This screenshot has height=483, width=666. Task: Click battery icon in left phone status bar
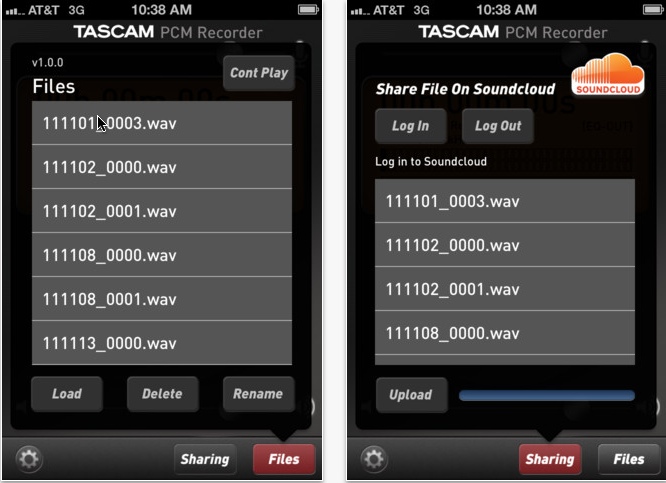[308, 9]
